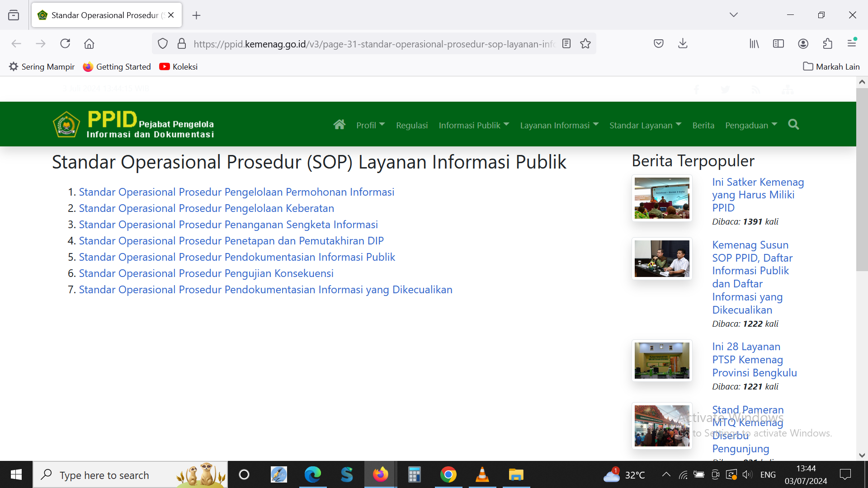
Task: Expand the Layanan Informasi dropdown
Action: click(559, 125)
